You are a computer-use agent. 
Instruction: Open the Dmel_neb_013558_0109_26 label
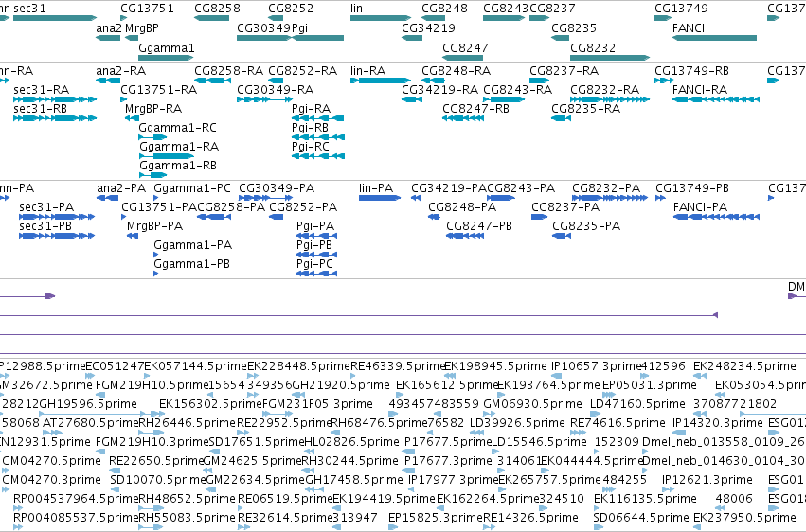725,442
